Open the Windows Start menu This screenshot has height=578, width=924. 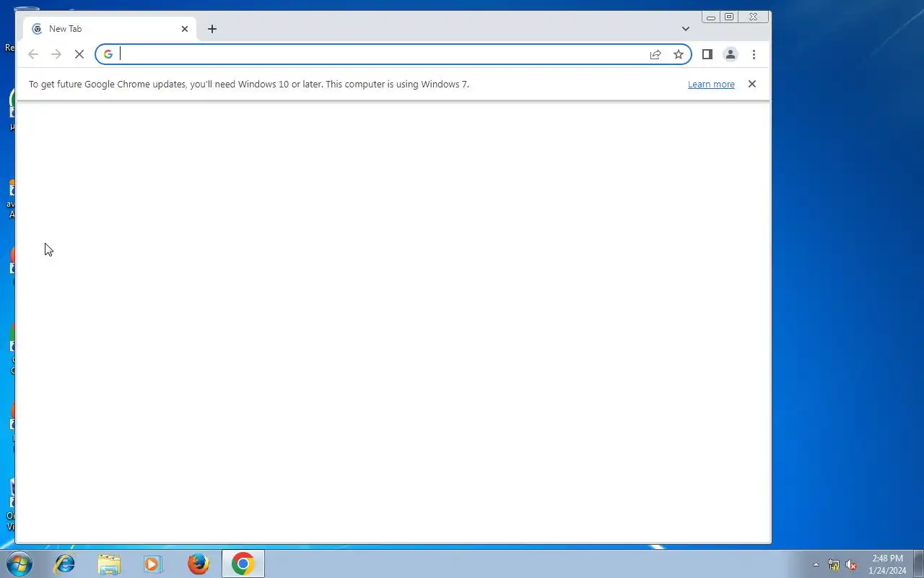tap(19, 564)
